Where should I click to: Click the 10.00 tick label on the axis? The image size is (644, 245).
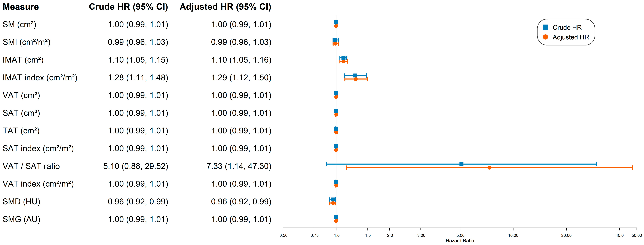(x=513, y=235)
